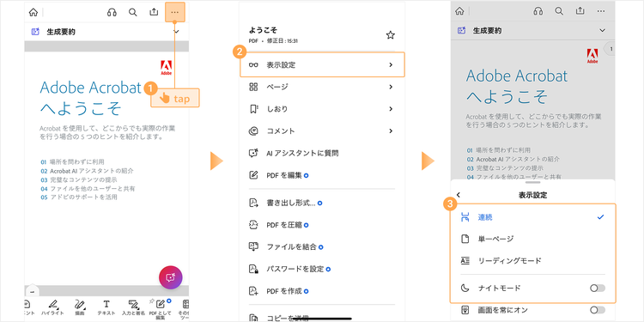The width and height of the screenshot is (644, 322).
Task: Expand the ページ row chevron
Action: coord(391,87)
